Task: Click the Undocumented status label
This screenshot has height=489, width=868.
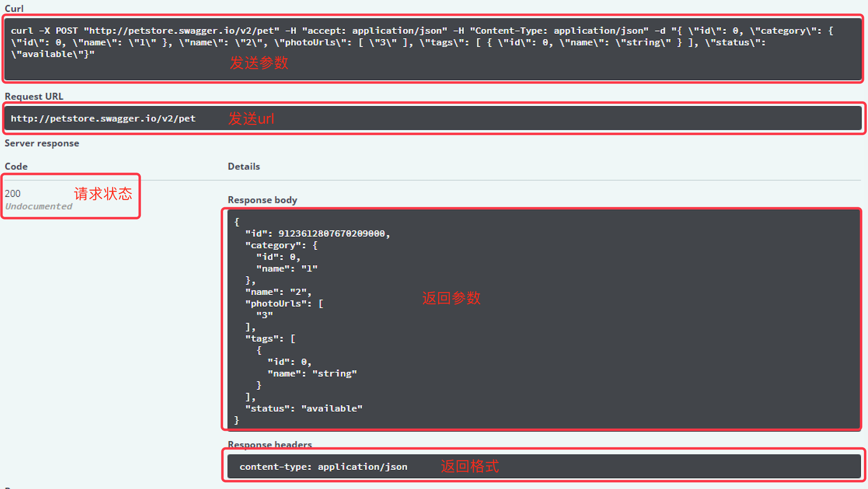Action: 38,206
